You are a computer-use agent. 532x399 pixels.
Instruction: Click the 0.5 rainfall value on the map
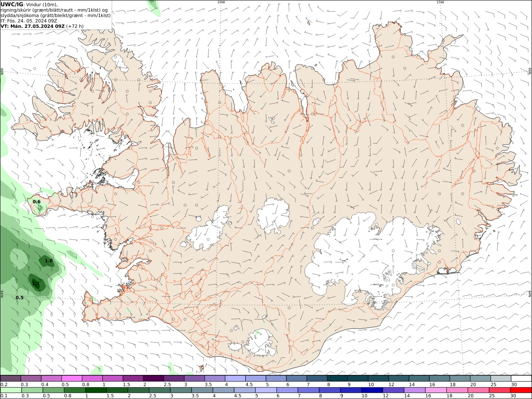[20, 298]
